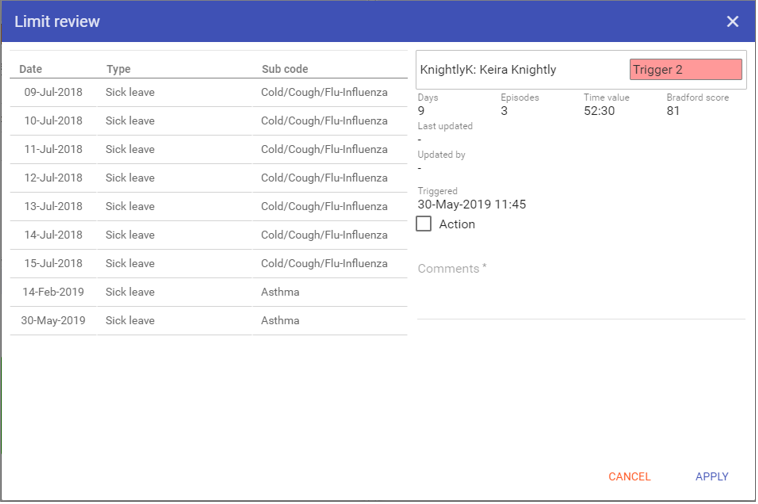Image resolution: width=758 pixels, height=504 pixels.
Task: Select the 14-Feb-2019 Asthma row
Action: click(x=208, y=293)
